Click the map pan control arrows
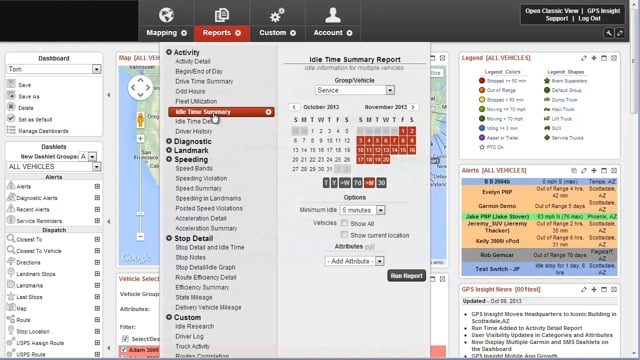Viewport: 640px width, 360px height. pyautogui.click(x=140, y=87)
